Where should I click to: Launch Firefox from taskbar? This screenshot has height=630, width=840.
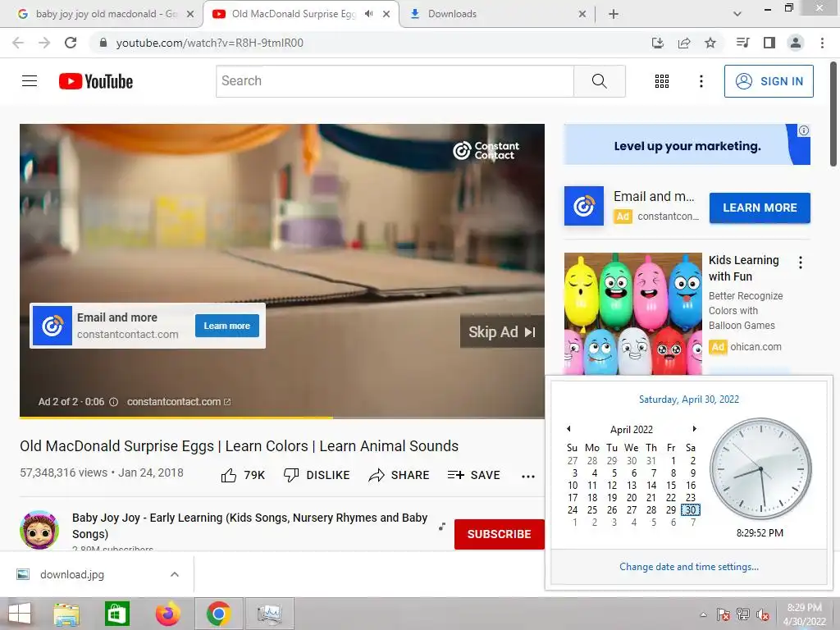pos(167,614)
